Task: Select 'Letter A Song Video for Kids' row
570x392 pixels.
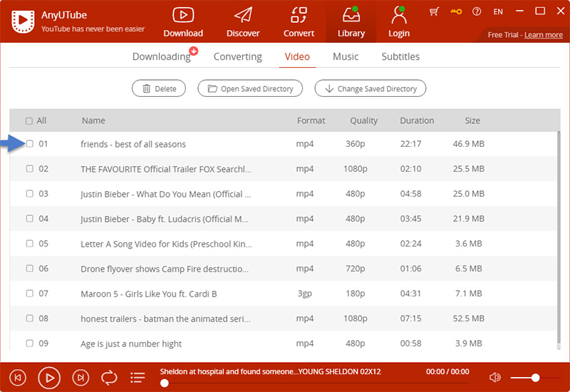Action: click(283, 244)
